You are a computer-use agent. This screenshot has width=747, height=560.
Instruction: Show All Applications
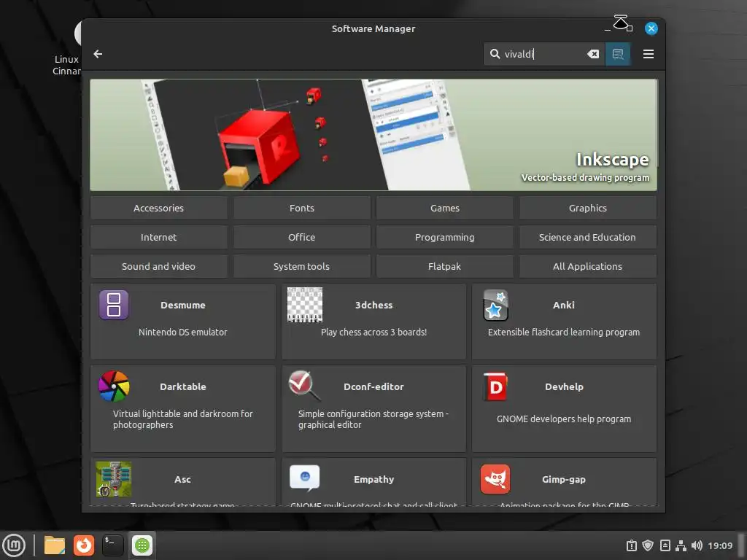point(587,266)
